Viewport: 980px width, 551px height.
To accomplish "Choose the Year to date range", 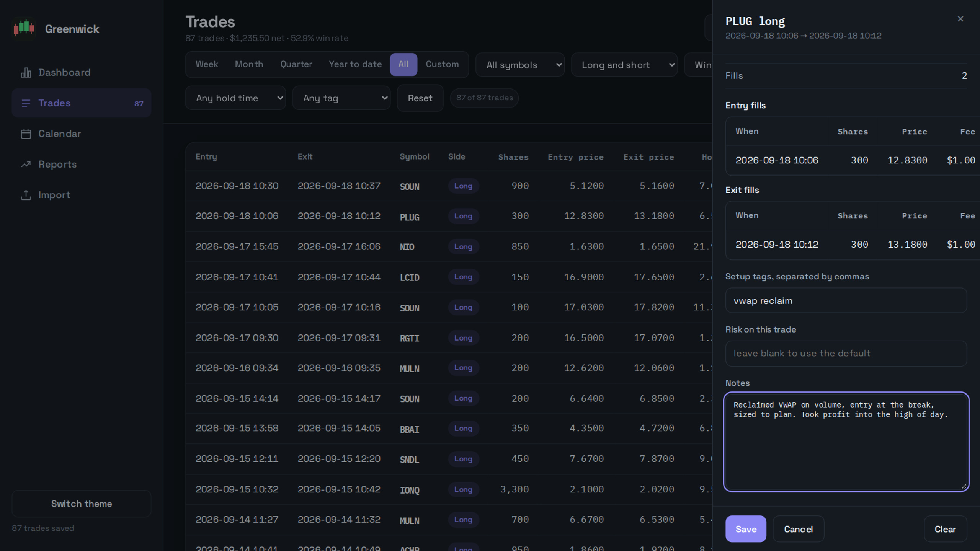I will [355, 64].
